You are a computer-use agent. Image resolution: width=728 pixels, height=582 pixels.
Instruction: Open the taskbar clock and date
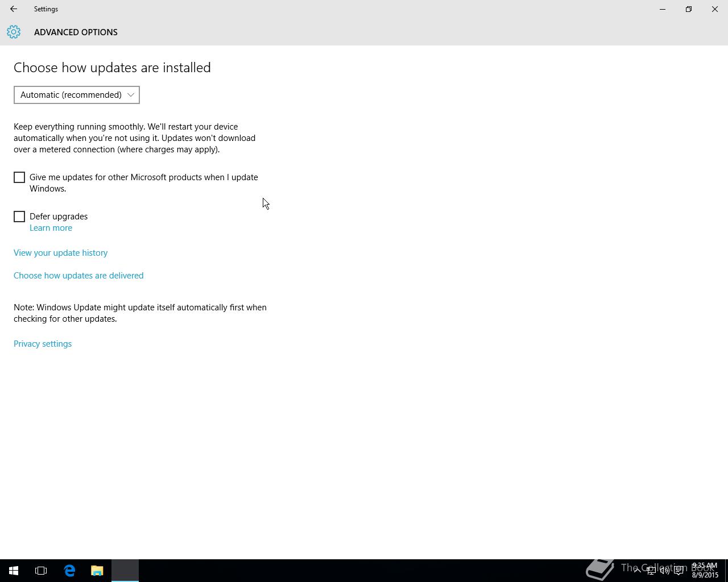coord(705,571)
